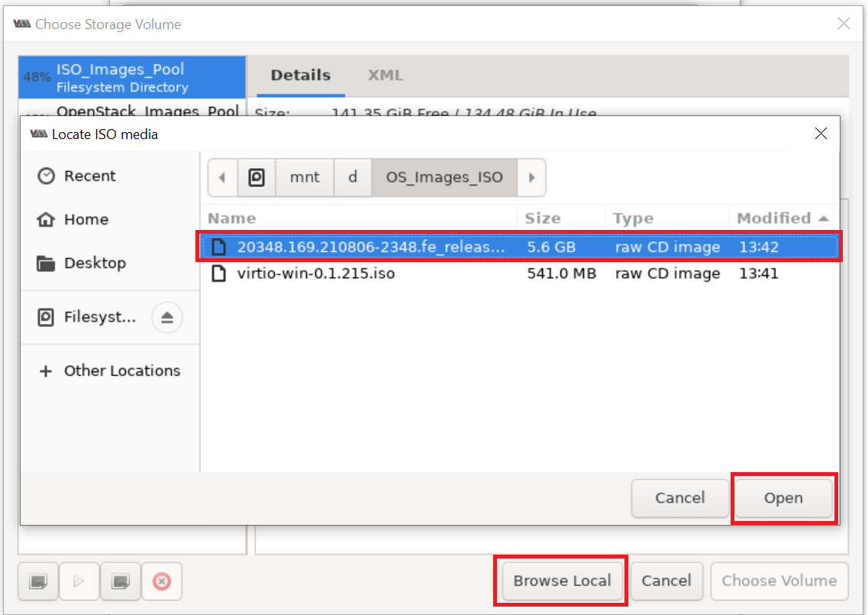Navigate to mnt in the path bar
This screenshot has width=868, height=615.
click(305, 177)
